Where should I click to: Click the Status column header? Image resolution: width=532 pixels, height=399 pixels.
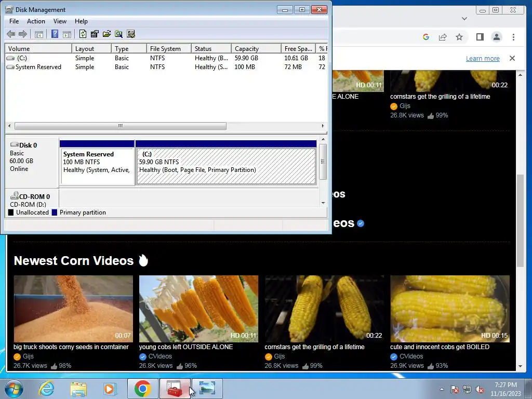click(x=211, y=48)
